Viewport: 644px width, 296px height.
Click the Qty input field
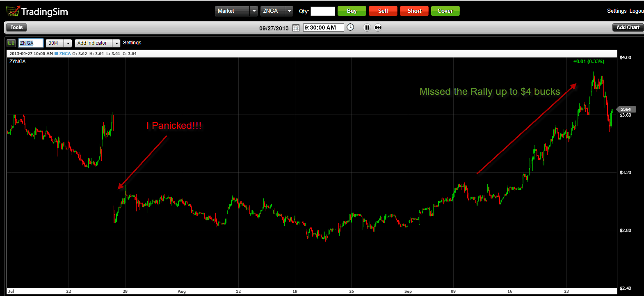[322, 11]
